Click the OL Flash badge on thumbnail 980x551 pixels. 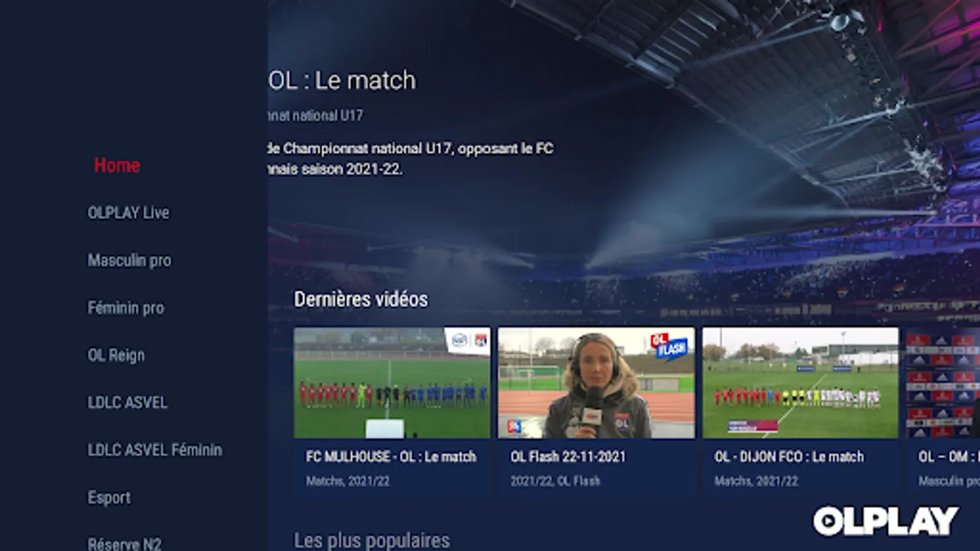click(669, 345)
